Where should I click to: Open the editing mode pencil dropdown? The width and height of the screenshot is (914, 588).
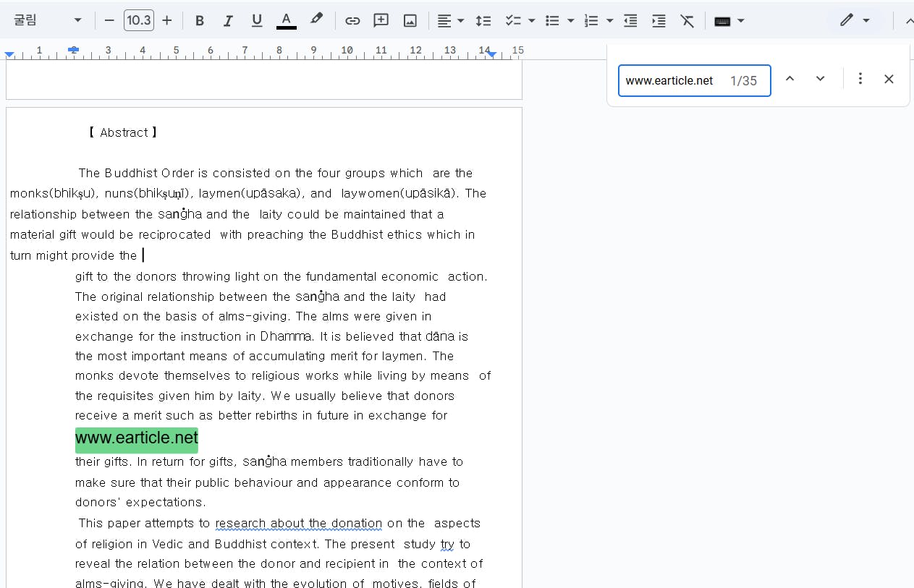click(855, 20)
